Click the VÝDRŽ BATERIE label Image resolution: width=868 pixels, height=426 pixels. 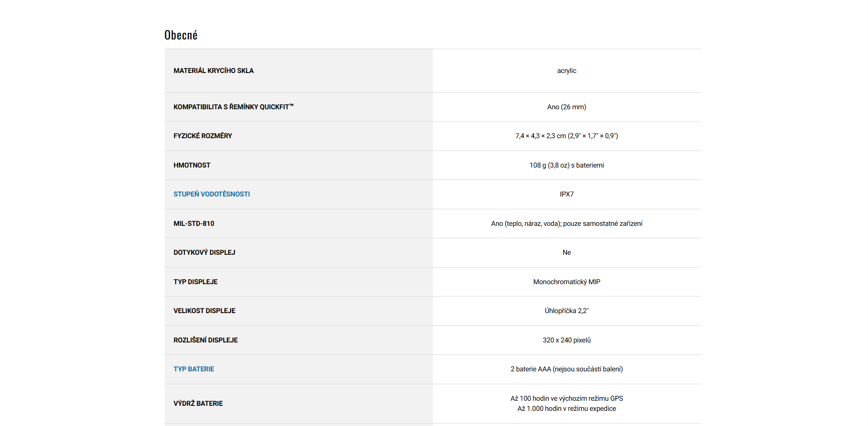coord(198,404)
